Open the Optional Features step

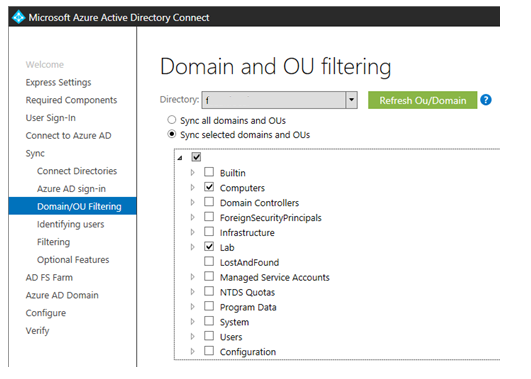73,259
